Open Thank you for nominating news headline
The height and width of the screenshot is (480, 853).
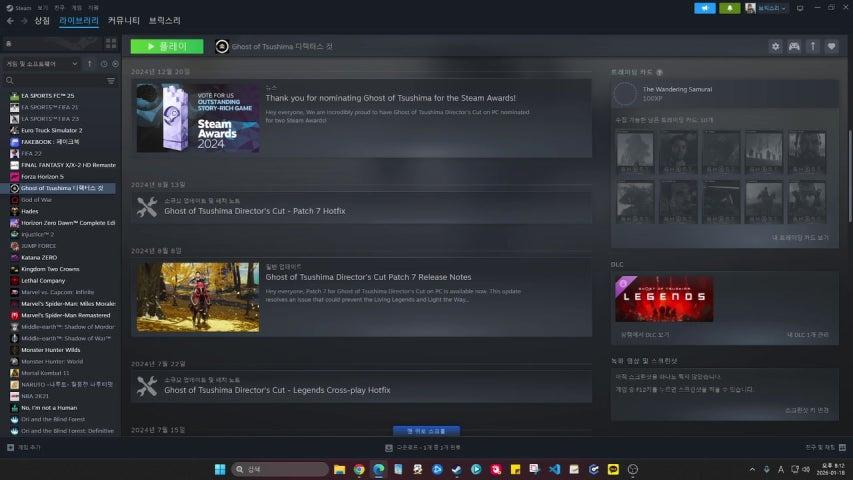pos(391,98)
